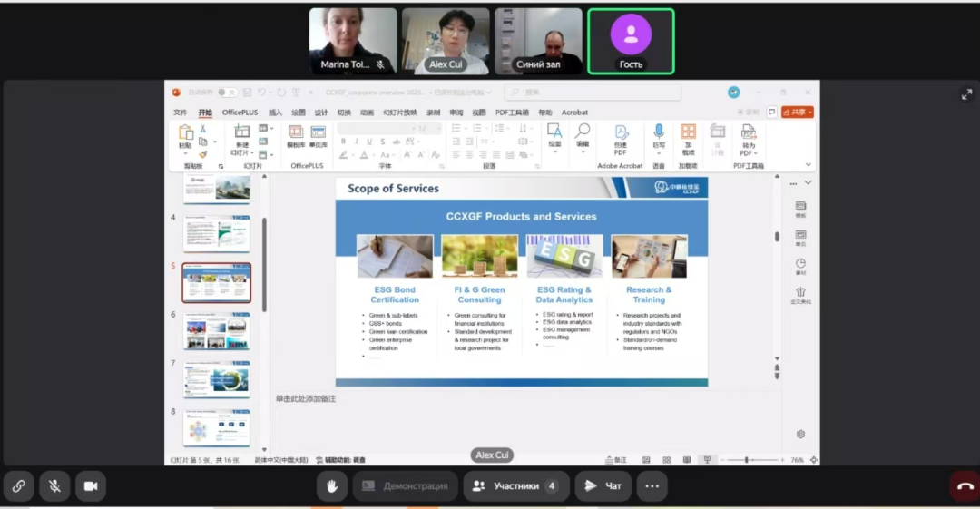Select slide 4 thumbnail
980x509 pixels.
pyautogui.click(x=216, y=233)
